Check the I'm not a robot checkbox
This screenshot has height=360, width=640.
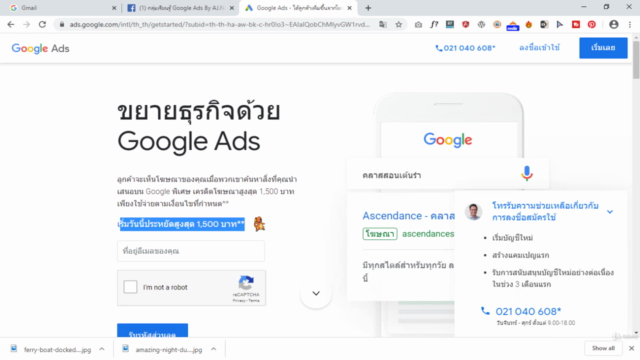[x=130, y=287]
